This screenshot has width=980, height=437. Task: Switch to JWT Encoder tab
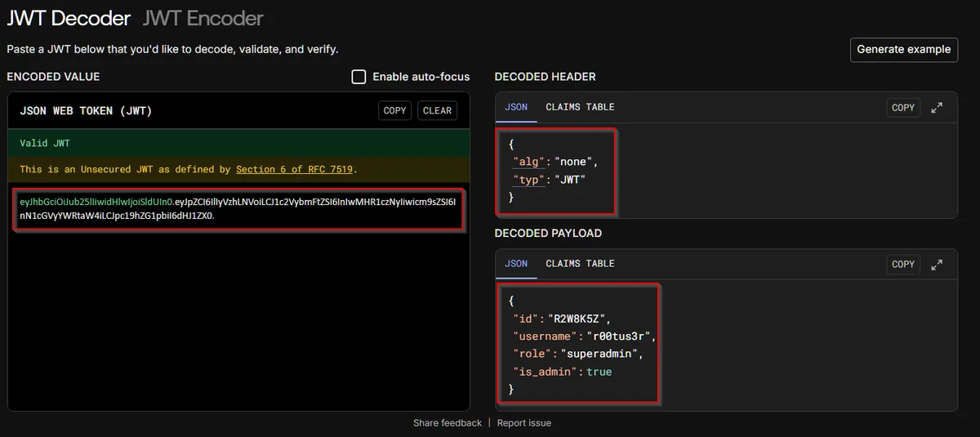203,18
